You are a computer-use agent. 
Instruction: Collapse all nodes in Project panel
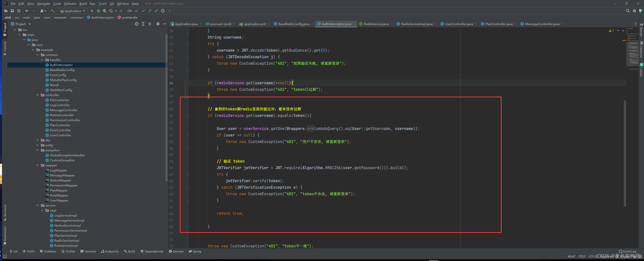tap(150, 24)
